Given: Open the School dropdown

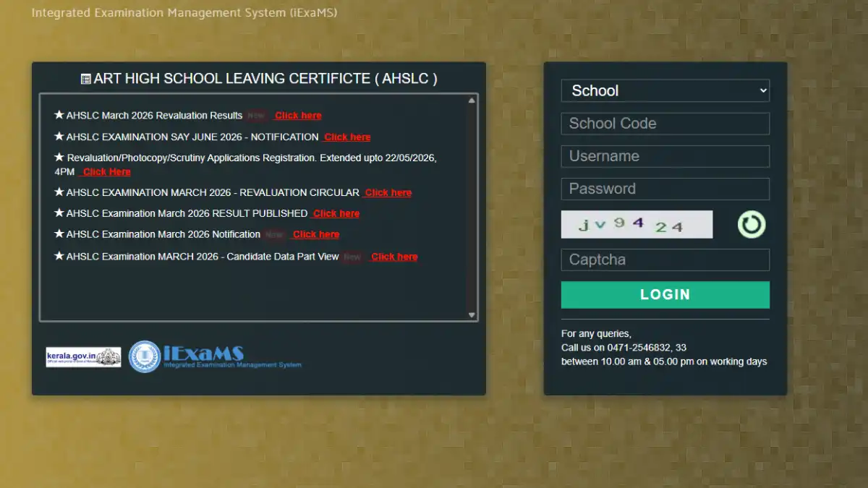Looking at the screenshot, I should click(665, 90).
